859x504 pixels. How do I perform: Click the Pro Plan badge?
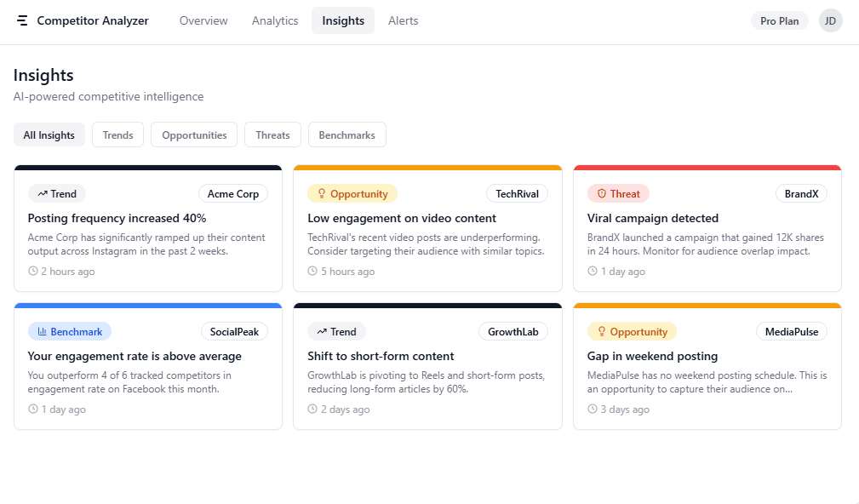click(779, 20)
